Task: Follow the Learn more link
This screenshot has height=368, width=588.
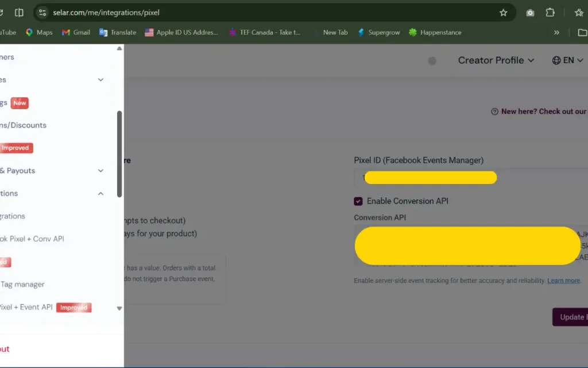Action: [563, 281]
